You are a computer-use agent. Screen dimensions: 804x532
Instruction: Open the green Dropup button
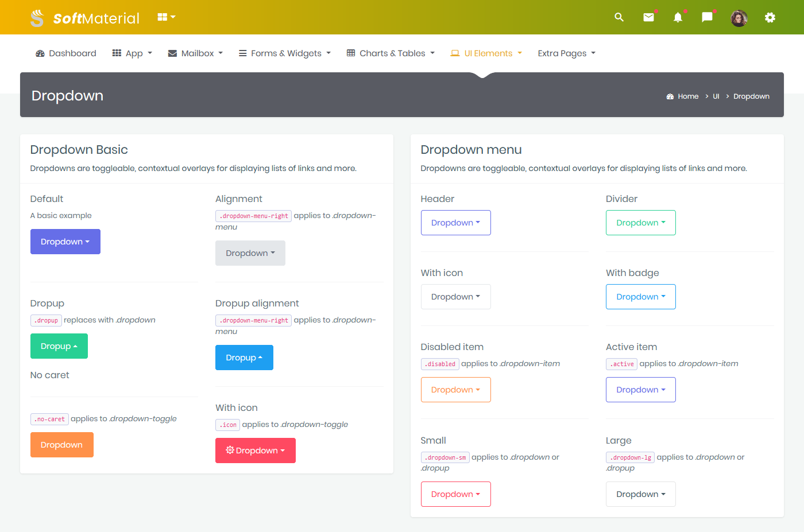click(59, 346)
